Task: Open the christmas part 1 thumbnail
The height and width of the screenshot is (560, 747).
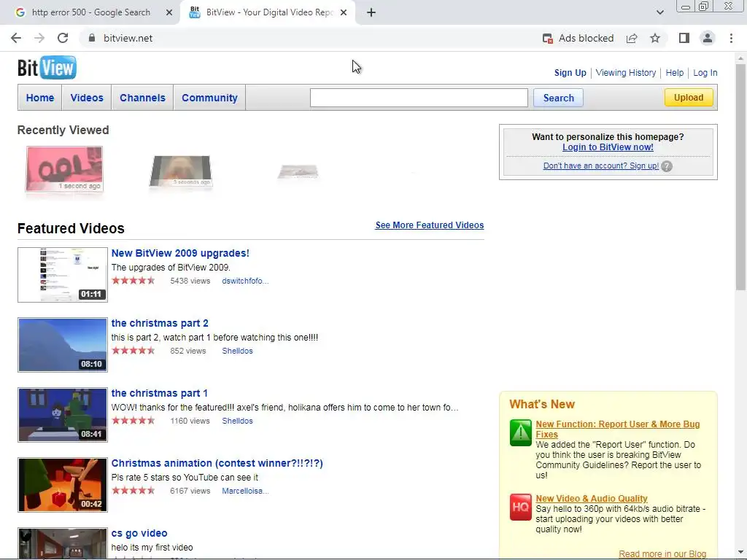Action: tap(63, 415)
